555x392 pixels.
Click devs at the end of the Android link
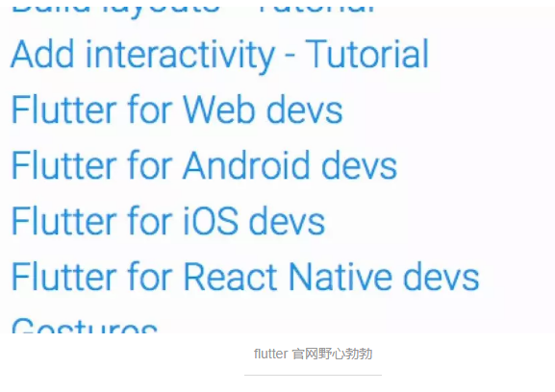360,165
